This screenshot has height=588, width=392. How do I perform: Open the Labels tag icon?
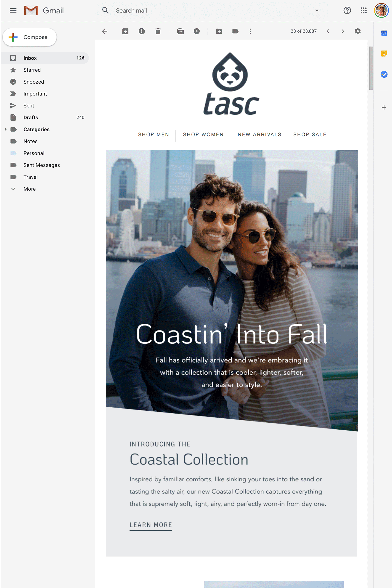coord(235,31)
